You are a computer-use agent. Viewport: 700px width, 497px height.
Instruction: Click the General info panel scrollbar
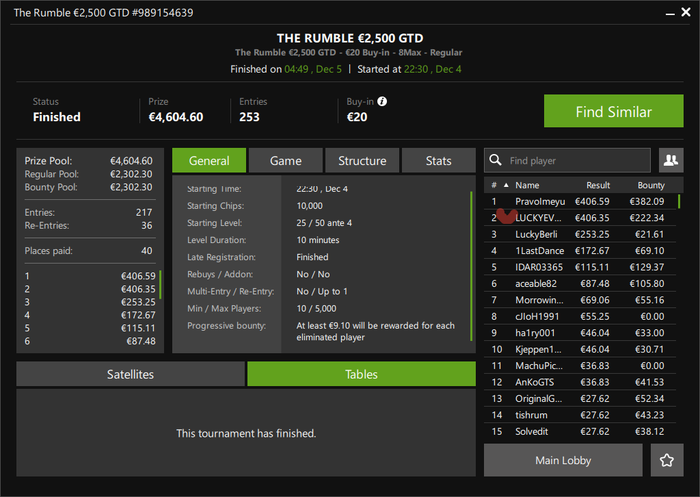click(x=471, y=265)
